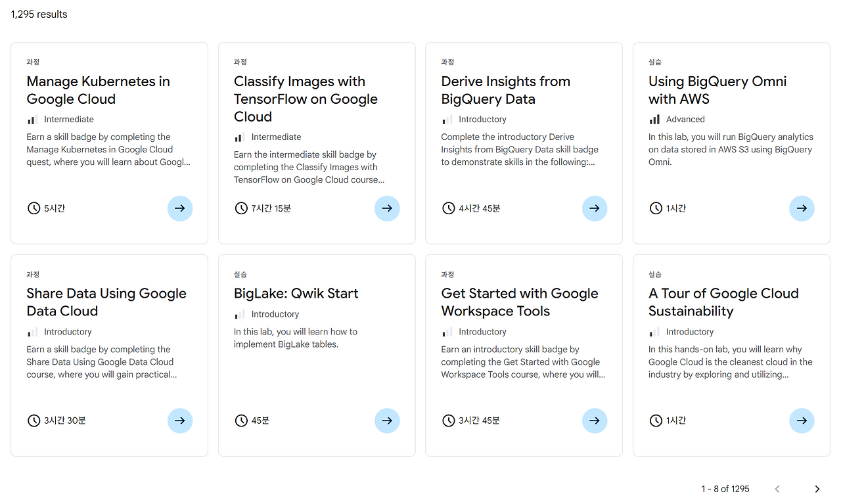Go to next results page chevron
The height and width of the screenshot is (504, 841).
(817, 489)
